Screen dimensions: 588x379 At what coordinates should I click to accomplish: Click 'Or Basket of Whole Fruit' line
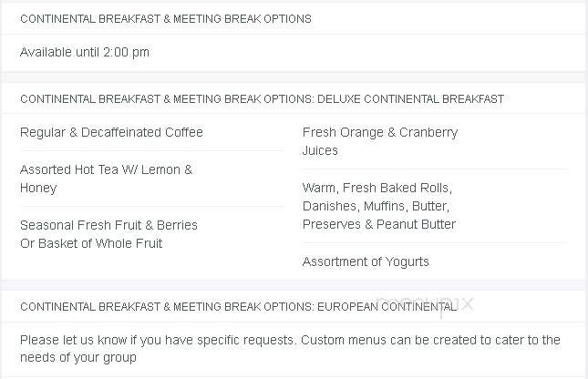[91, 243]
